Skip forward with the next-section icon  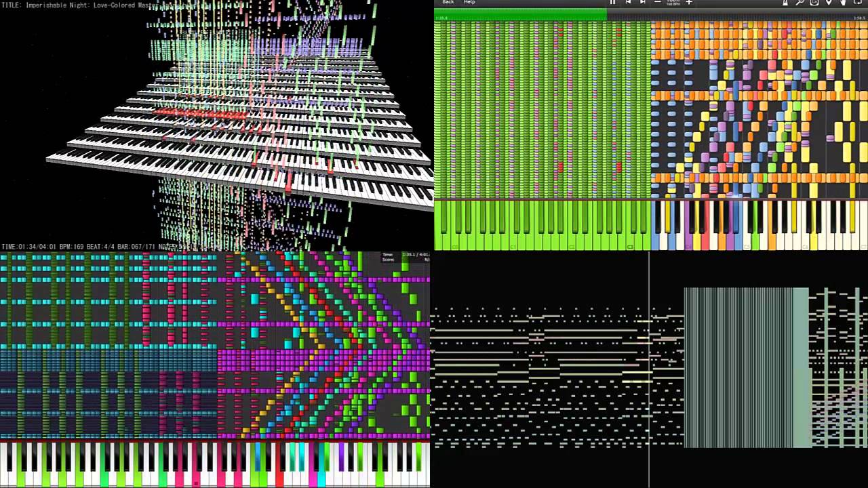(642, 2)
